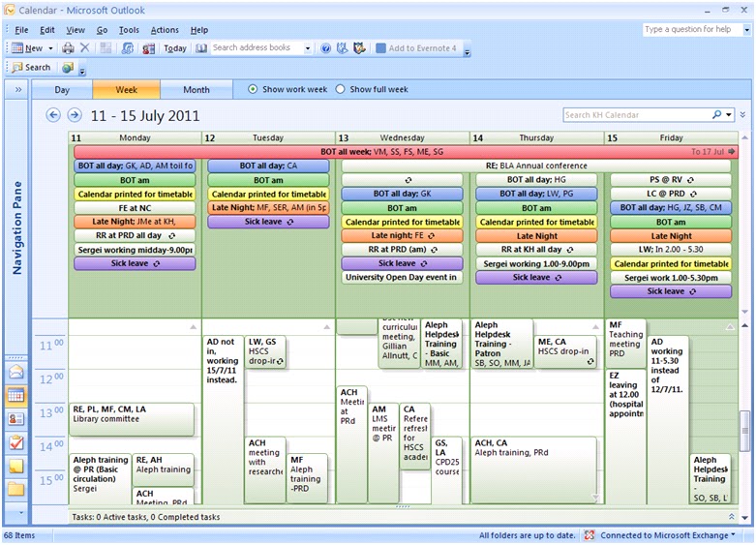Click the blue Help question mark icon
756x545 pixels.
pyautogui.click(x=326, y=48)
